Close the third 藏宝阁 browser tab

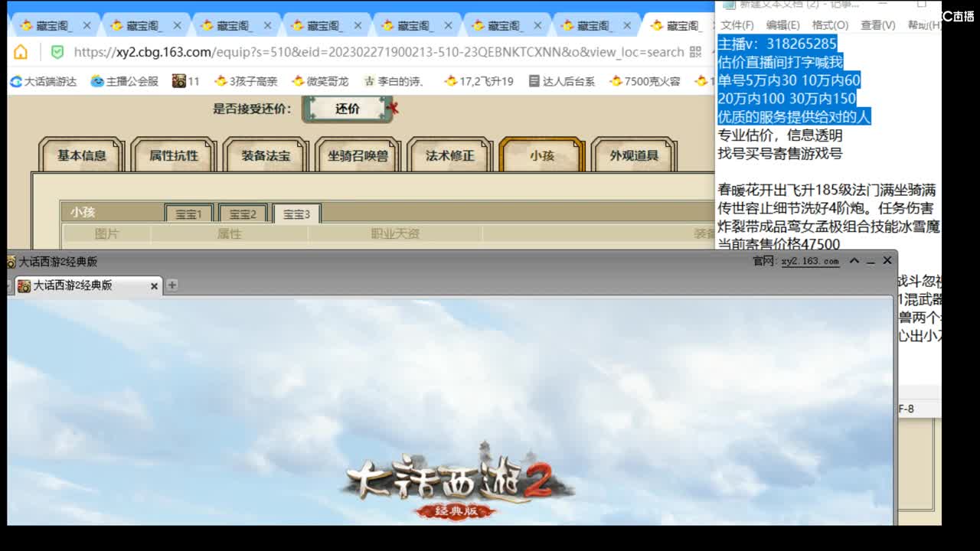[267, 25]
